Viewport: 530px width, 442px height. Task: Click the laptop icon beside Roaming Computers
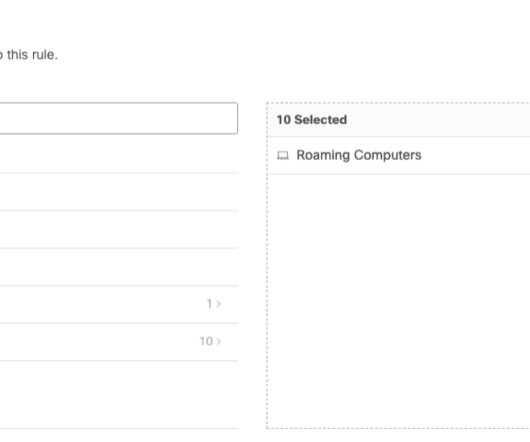283,155
